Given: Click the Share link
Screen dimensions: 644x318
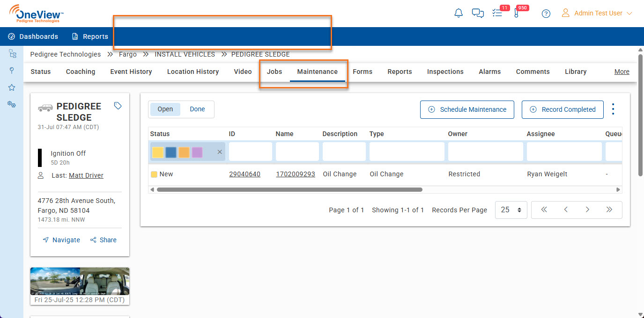Looking at the screenshot, I should [x=104, y=240].
